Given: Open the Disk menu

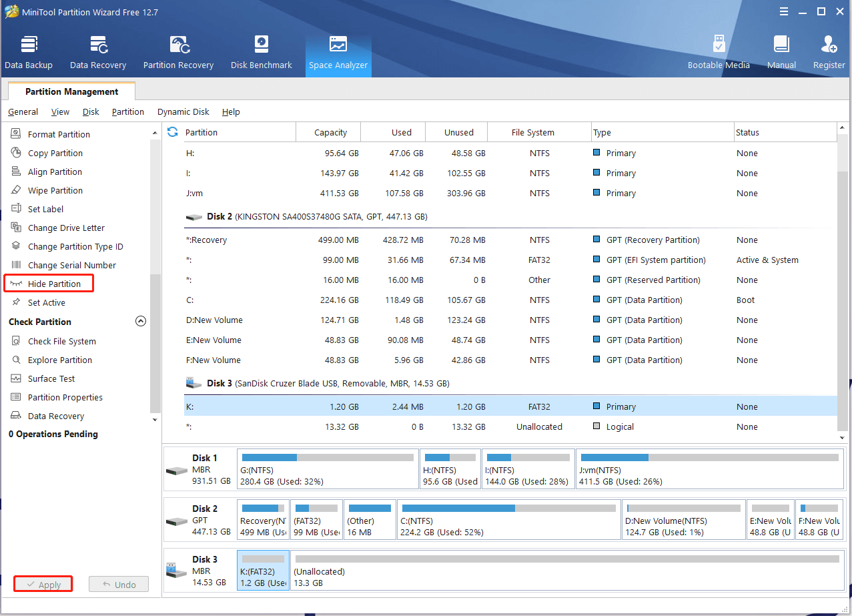Looking at the screenshot, I should (x=91, y=111).
